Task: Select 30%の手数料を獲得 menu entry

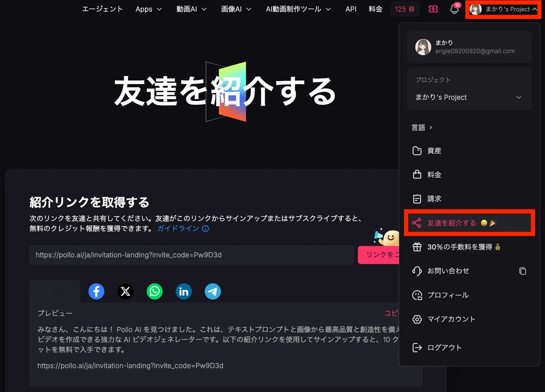Action: coord(469,247)
